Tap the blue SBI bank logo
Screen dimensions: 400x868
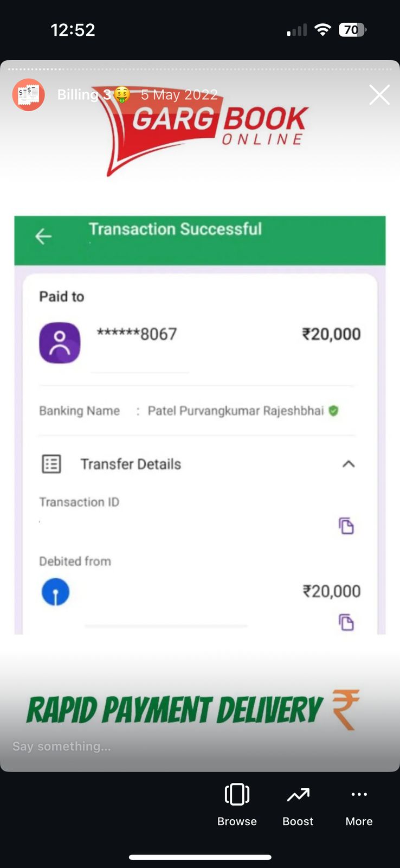(x=55, y=592)
